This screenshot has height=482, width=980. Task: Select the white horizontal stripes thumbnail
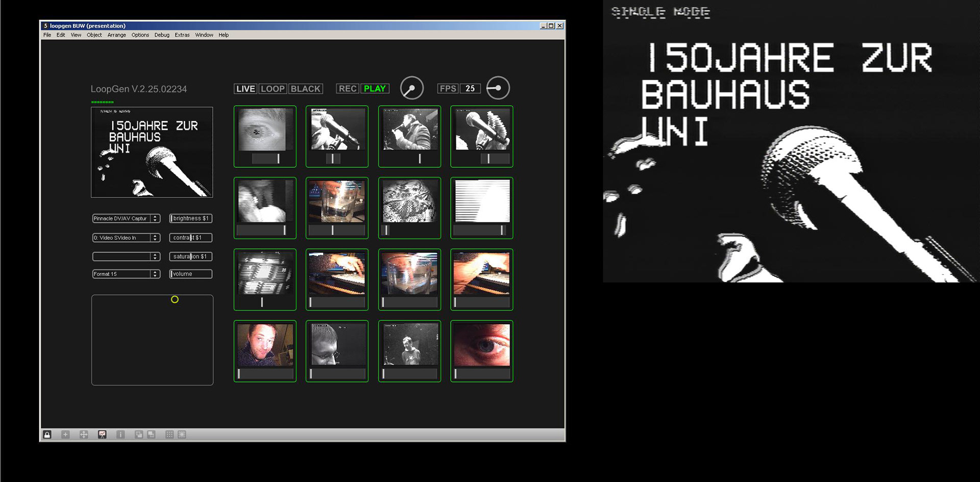pyautogui.click(x=482, y=201)
